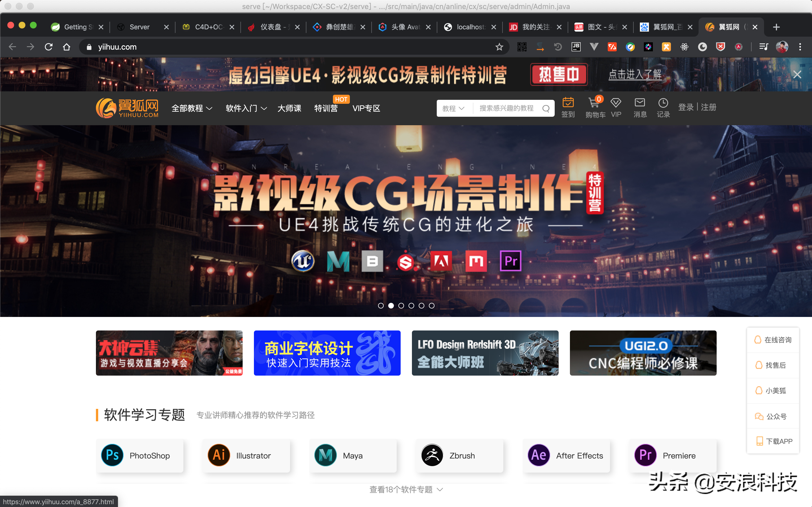812x507 pixels.
Task: Click the 签到 calendar check-in icon
Action: pos(568,103)
